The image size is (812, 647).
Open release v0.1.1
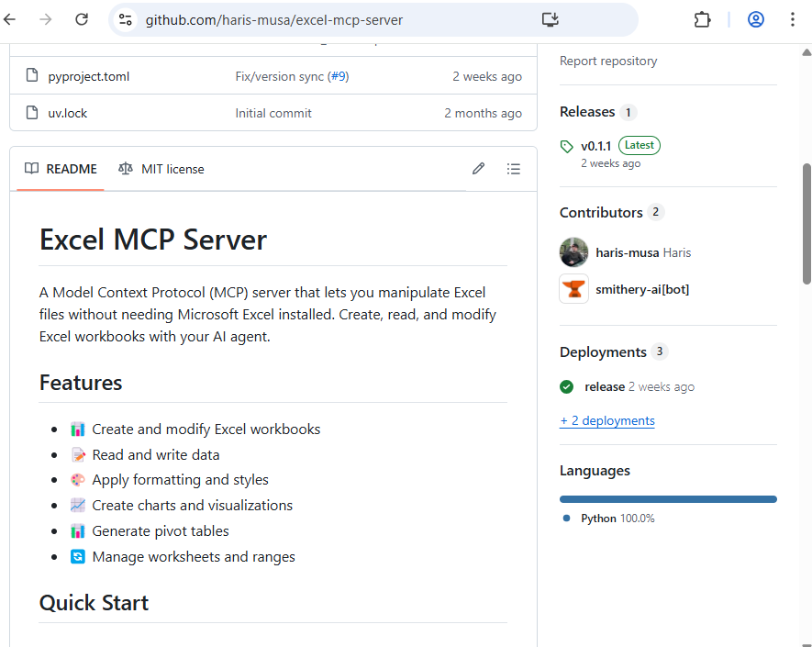click(x=595, y=146)
